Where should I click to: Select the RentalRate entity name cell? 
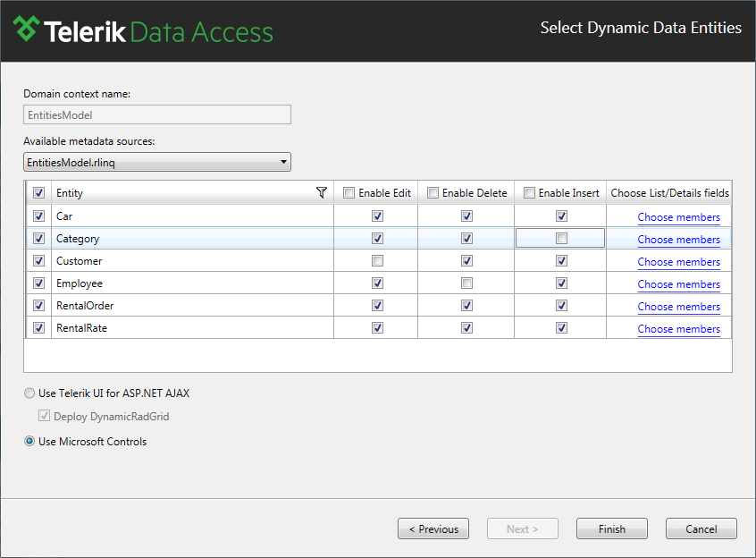click(192, 328)
